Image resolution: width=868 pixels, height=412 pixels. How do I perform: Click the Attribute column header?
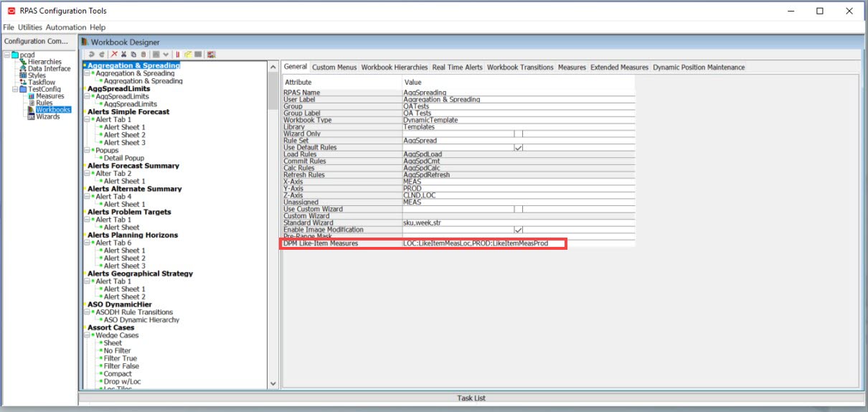342,82
